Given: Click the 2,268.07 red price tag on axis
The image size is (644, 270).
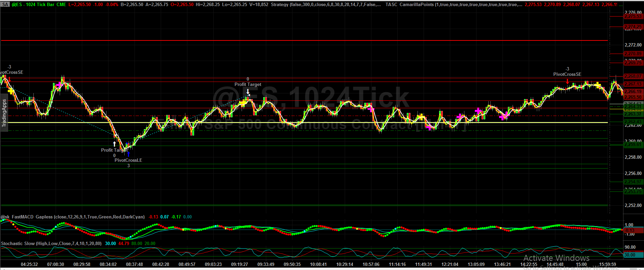Looking at the screenshot, I should 633,77.
